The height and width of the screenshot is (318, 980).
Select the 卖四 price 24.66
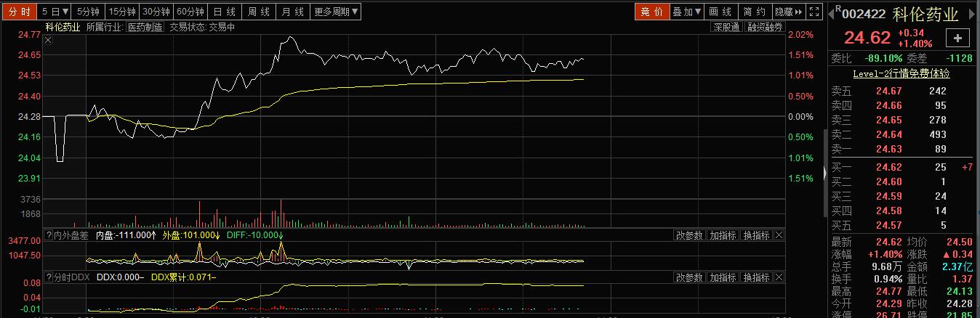pyautogui.click(x=889, y=105)
